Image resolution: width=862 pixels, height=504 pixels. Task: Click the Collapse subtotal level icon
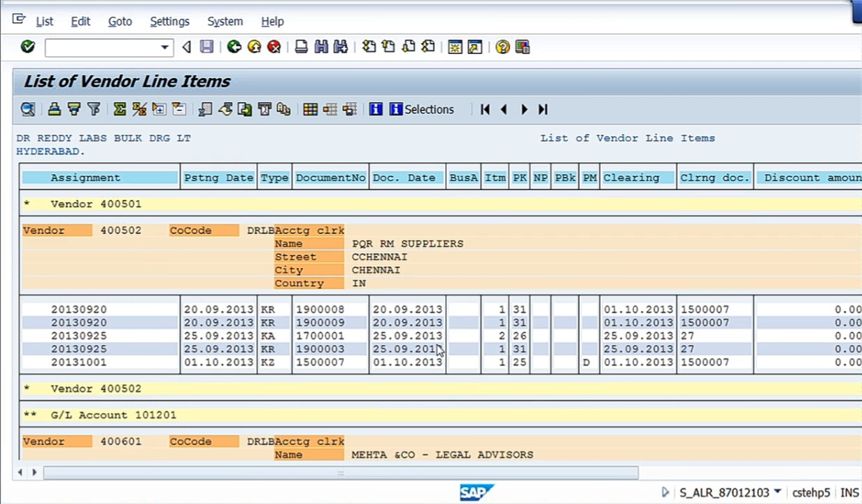click(178, 110)
